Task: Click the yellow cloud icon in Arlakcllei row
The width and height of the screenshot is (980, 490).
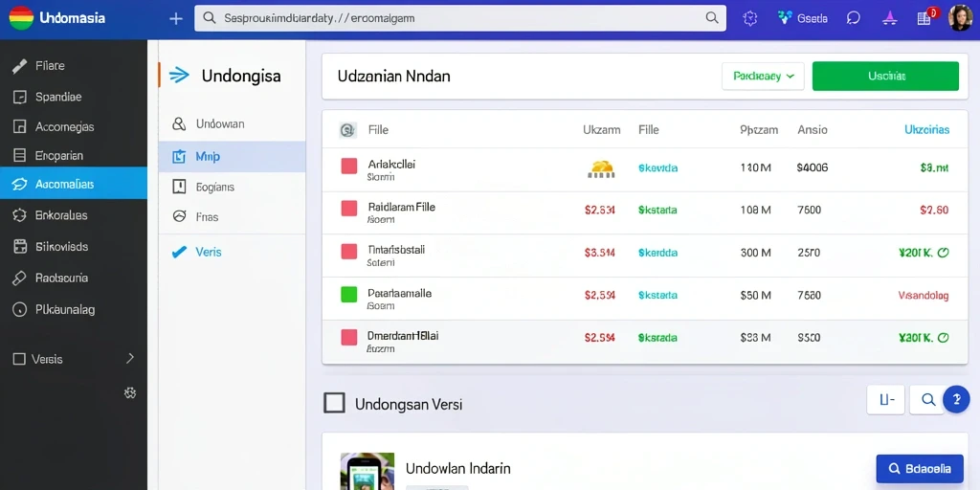Action: click(601, 168)
